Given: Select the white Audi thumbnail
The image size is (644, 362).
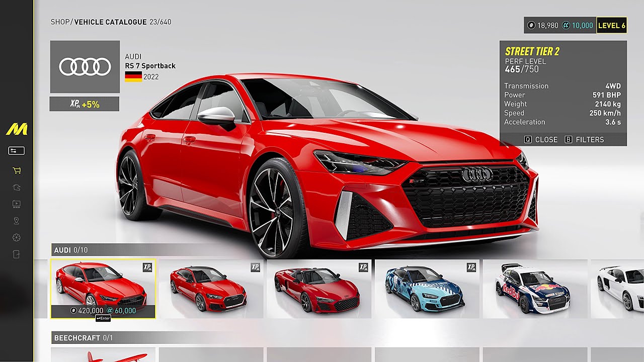Looking at the screenshot, I should pos(617,289).
